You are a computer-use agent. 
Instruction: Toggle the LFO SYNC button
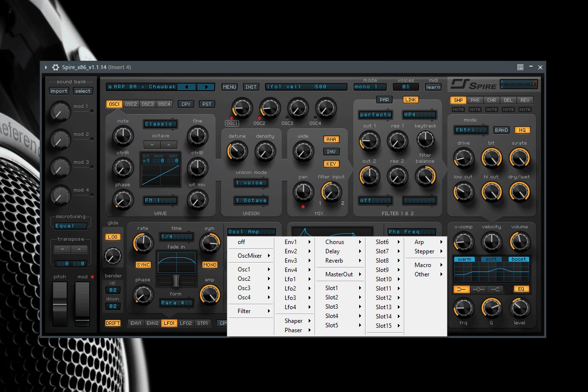coord(143,265)
